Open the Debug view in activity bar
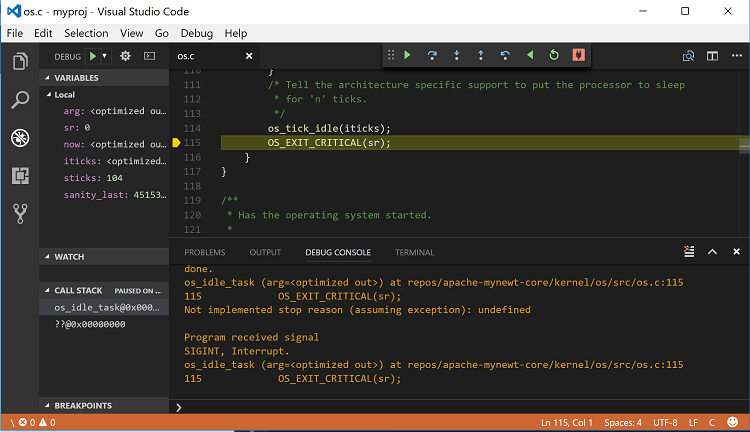Screen dimensions: 750x432 tap(20, 138)
